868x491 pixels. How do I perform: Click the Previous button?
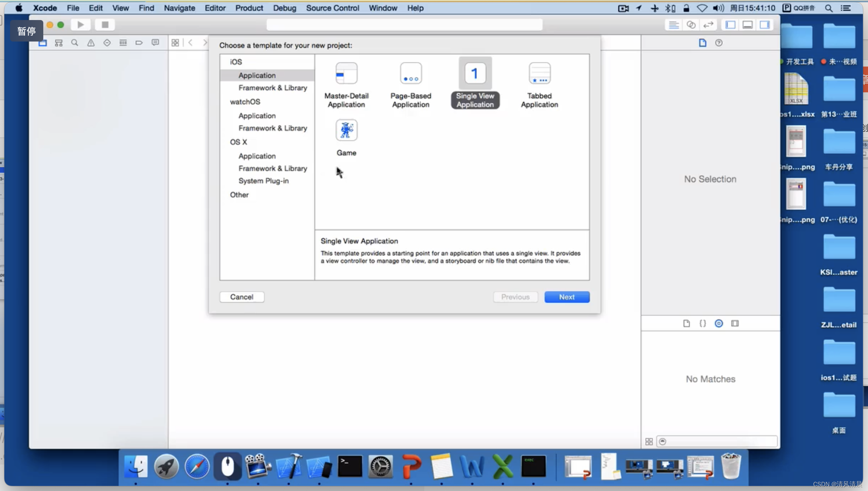[x=515, y=297]
